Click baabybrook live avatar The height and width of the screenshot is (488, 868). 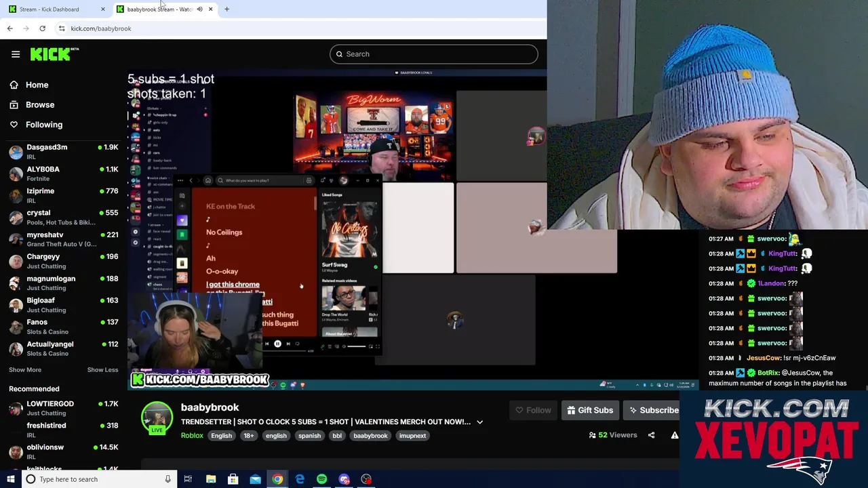(x=157, y=418)
